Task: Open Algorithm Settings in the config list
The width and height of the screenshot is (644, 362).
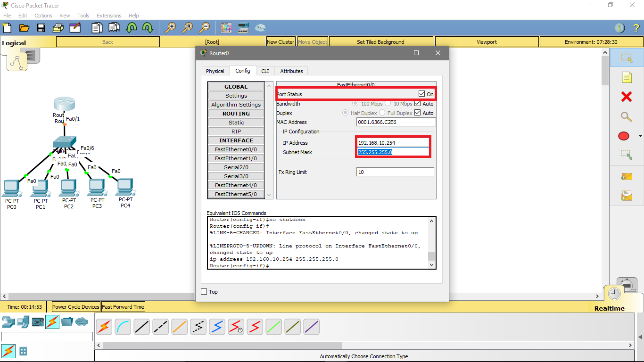Action: tap(236, 105)
